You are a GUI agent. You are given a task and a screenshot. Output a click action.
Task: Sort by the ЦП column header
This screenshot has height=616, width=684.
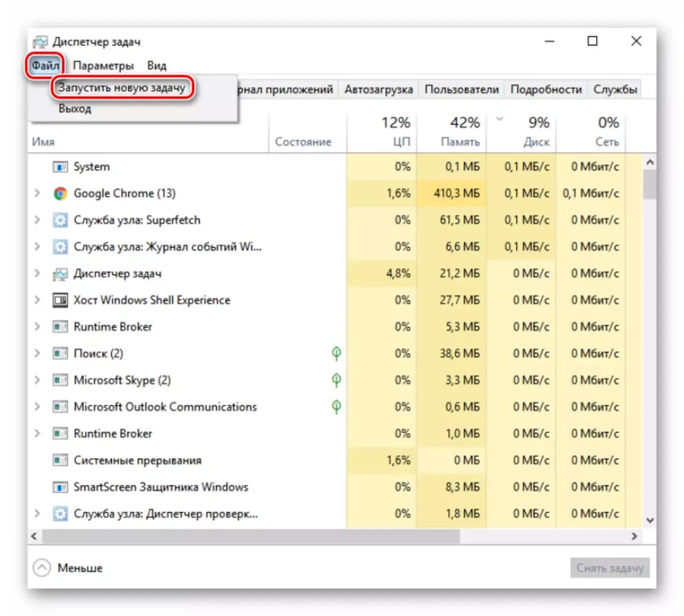tap(382, 133)
